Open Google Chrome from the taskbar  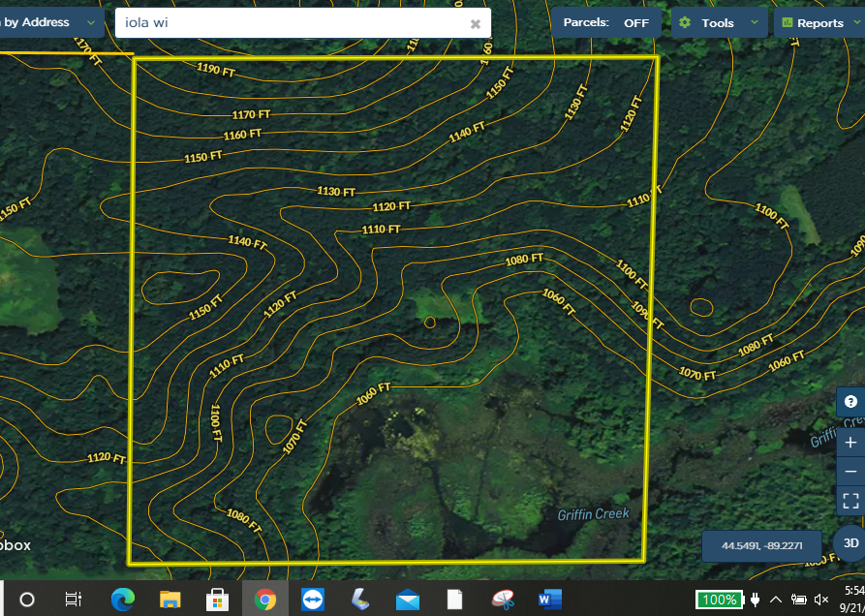coord(264,600)
